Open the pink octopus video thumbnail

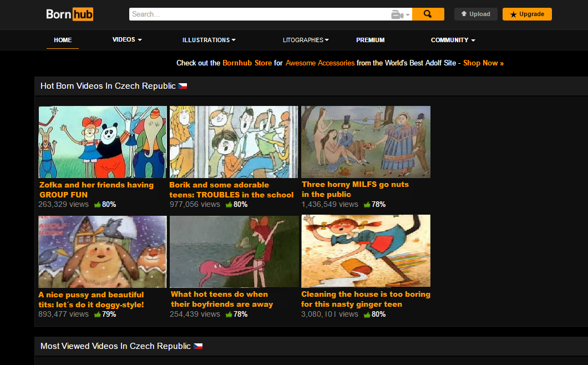235,251
